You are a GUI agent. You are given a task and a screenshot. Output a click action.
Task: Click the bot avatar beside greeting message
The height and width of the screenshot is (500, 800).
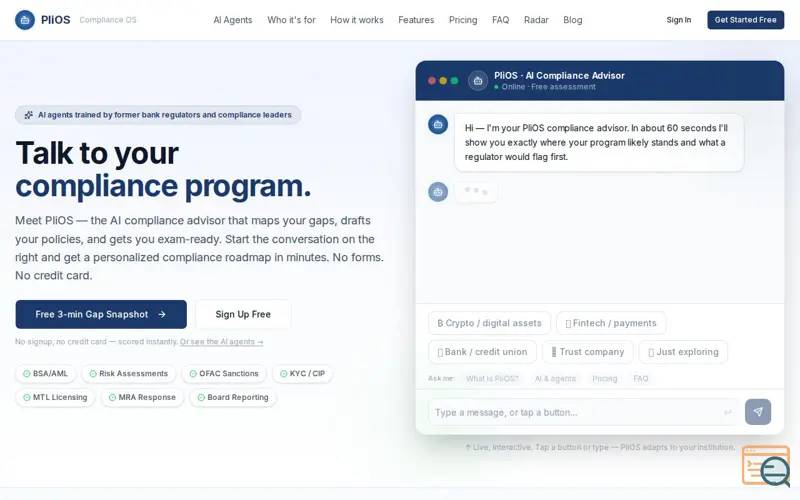[438, 124]
